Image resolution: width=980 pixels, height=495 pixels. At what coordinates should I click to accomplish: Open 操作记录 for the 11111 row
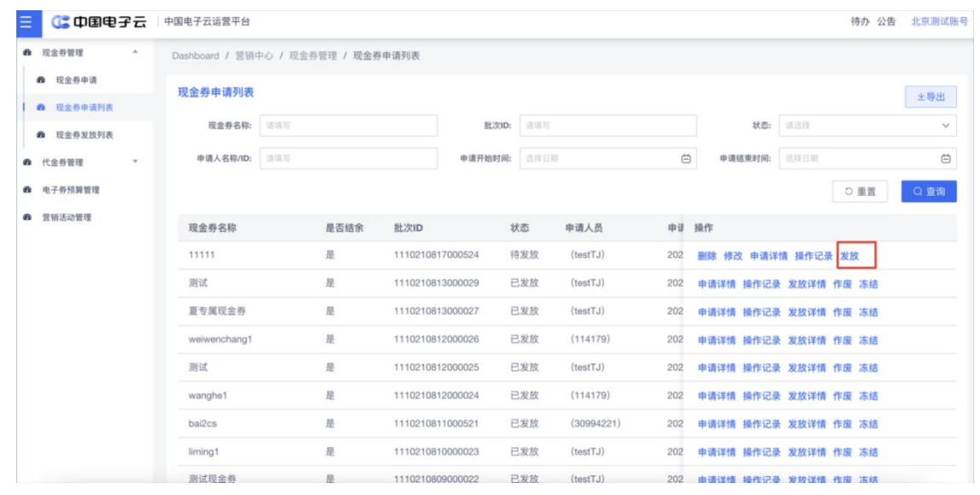(813, 256)
